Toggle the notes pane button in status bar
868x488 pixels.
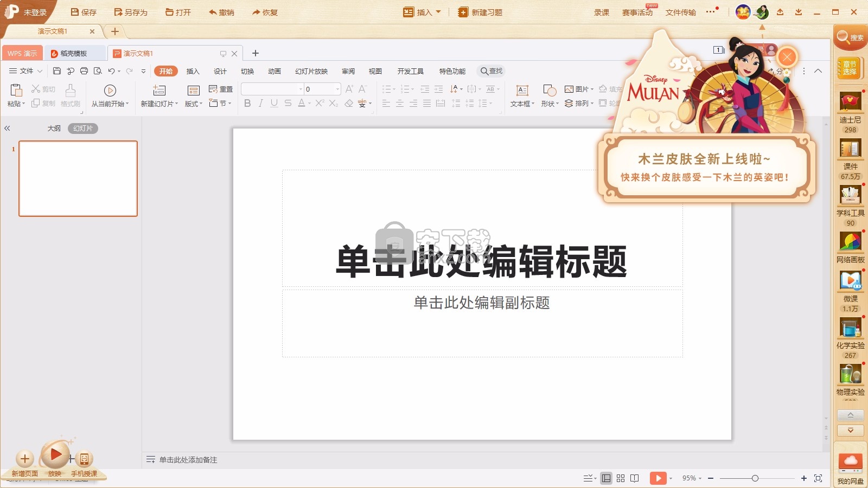pyautogui.click(x=589, y=478)
